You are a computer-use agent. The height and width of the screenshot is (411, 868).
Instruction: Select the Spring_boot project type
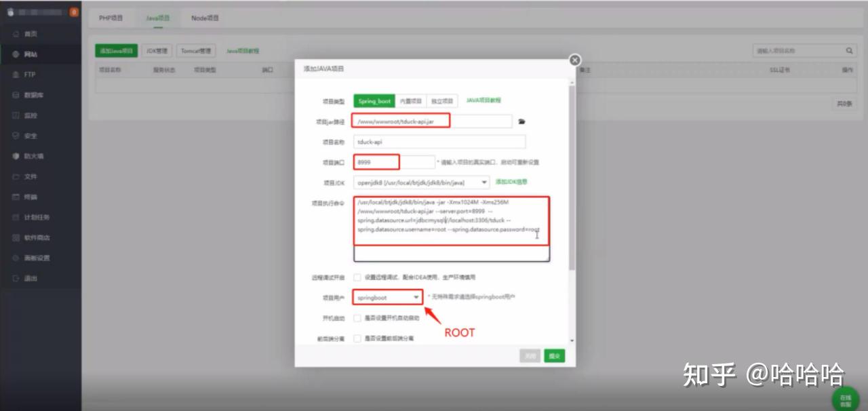(374, 101)
